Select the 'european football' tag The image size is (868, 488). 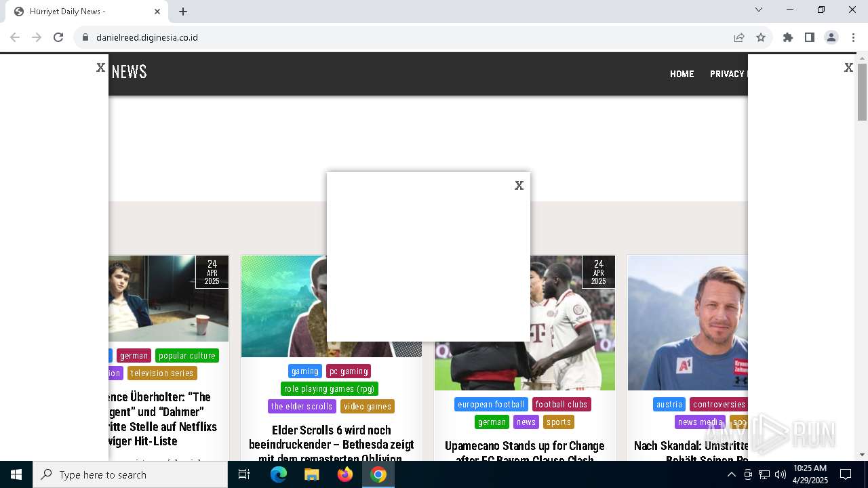click(491, 405)
